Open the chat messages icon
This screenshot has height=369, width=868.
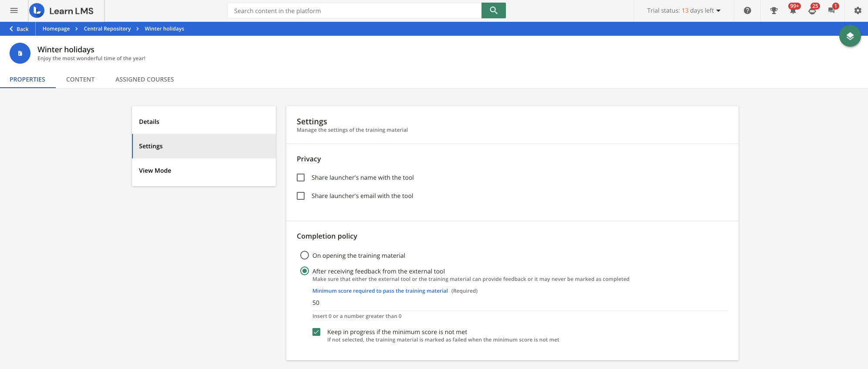(x=831, y=10)
